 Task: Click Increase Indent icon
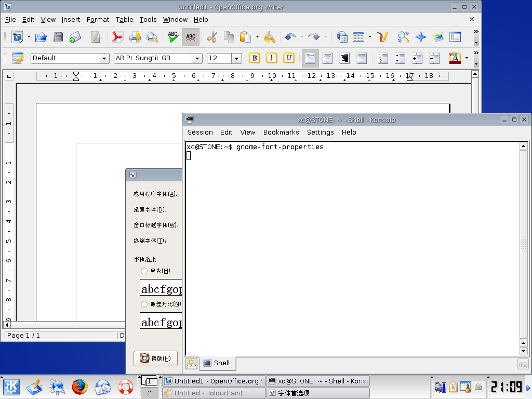434,58
